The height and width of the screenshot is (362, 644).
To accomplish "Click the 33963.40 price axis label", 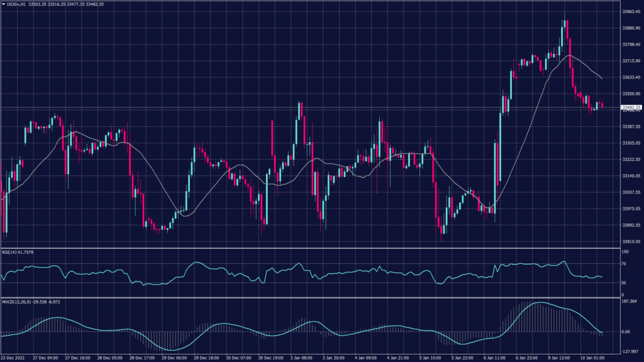I will pyautogui.click(x=631, y=12).
